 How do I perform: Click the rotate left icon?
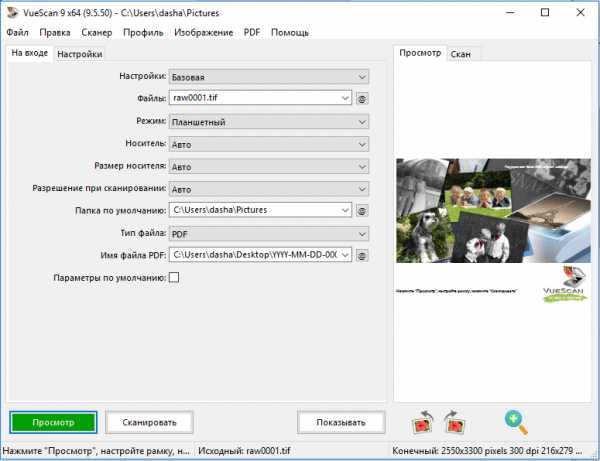click(423, 422)
